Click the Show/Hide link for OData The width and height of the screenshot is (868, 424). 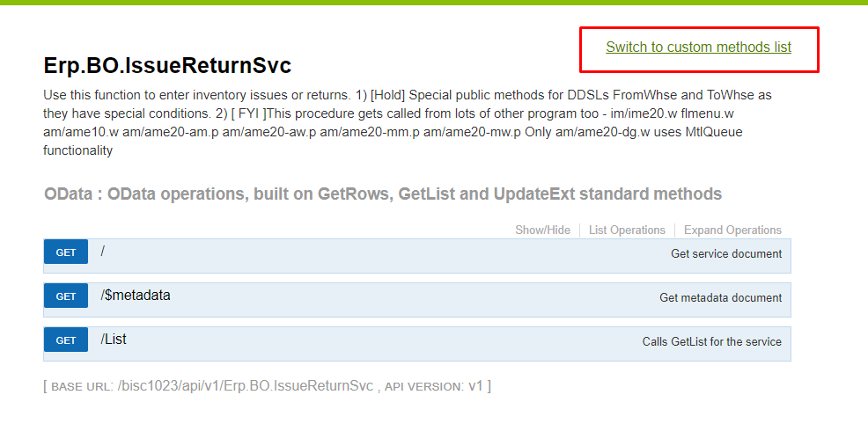coord(542,230)
